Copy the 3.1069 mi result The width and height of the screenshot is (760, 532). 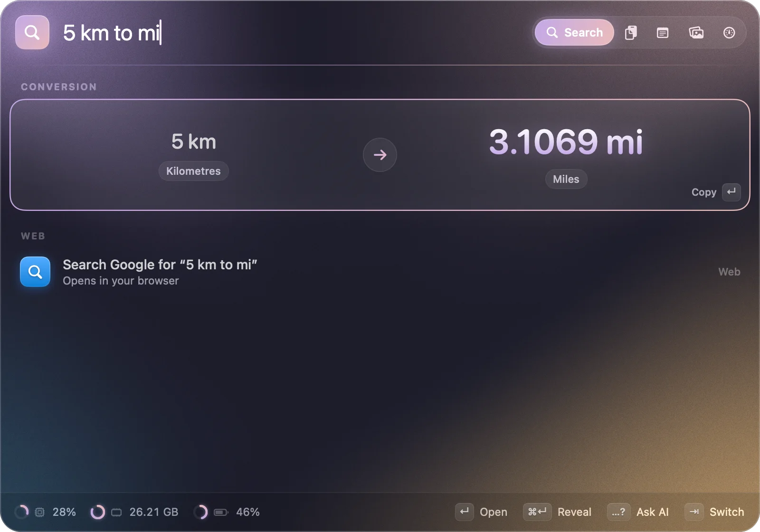(566, 142)
